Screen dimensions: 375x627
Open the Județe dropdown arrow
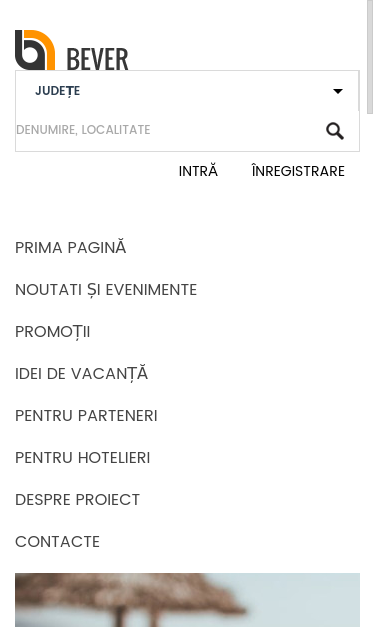(338, 91)
